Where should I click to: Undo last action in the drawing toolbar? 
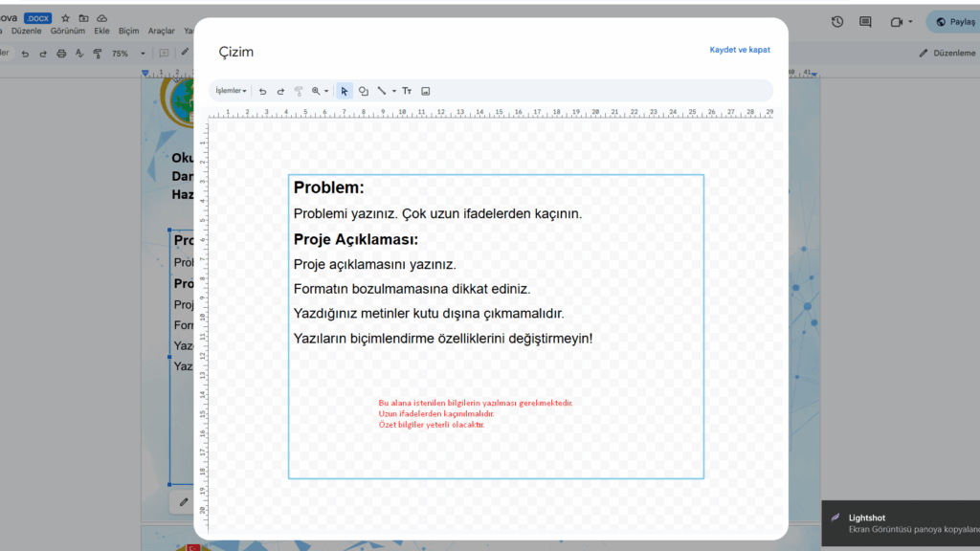[262, 91]
